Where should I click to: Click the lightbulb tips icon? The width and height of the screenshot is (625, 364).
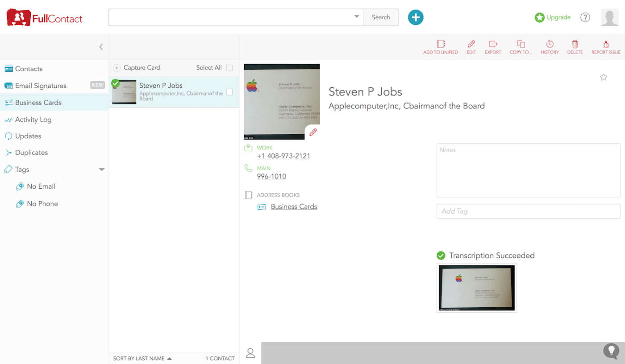[611, 351]
